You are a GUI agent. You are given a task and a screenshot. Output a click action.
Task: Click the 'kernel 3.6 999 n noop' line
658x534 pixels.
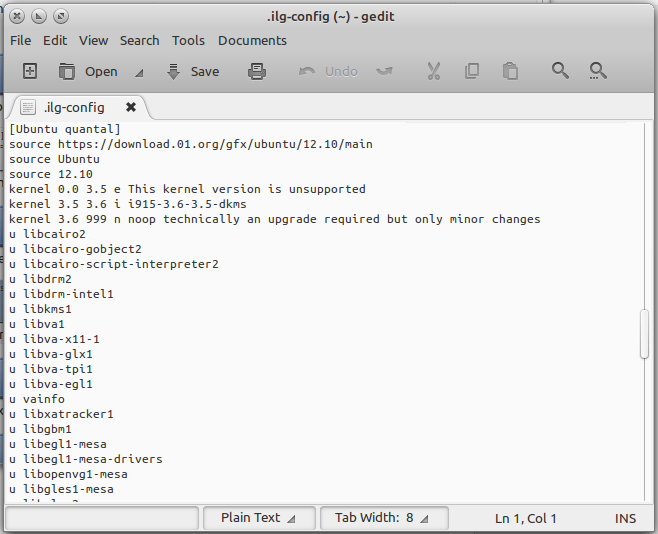pyautogui.click(x=275, y=219)
